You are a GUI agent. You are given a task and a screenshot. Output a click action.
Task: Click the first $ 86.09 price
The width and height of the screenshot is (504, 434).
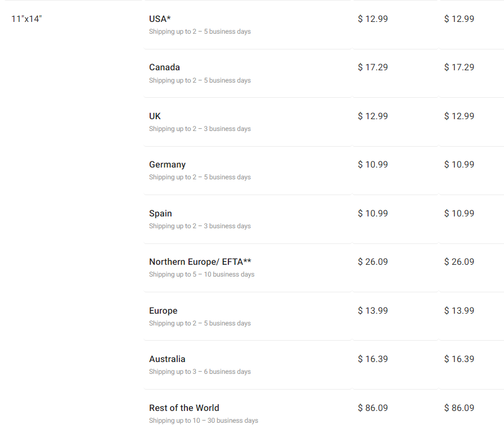click(372, 408)
